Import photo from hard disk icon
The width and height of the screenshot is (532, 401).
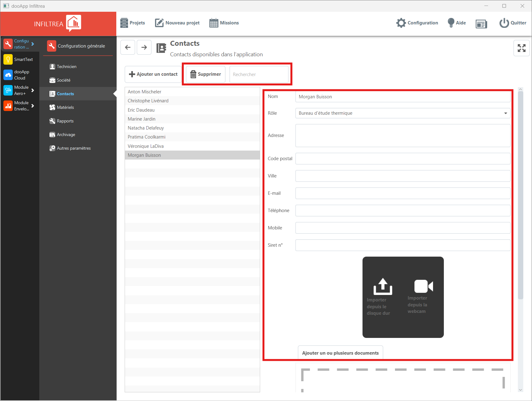pyautogui.click(x=383, y=286)
